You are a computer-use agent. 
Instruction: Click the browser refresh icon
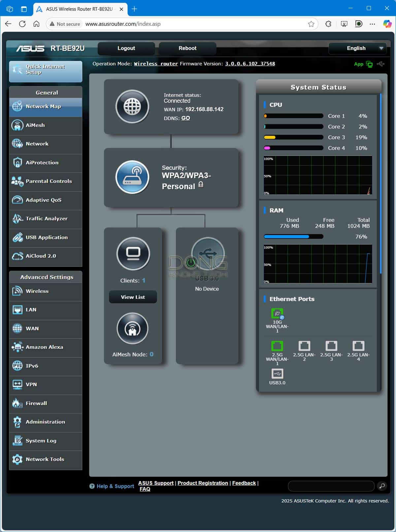(22, 24)
